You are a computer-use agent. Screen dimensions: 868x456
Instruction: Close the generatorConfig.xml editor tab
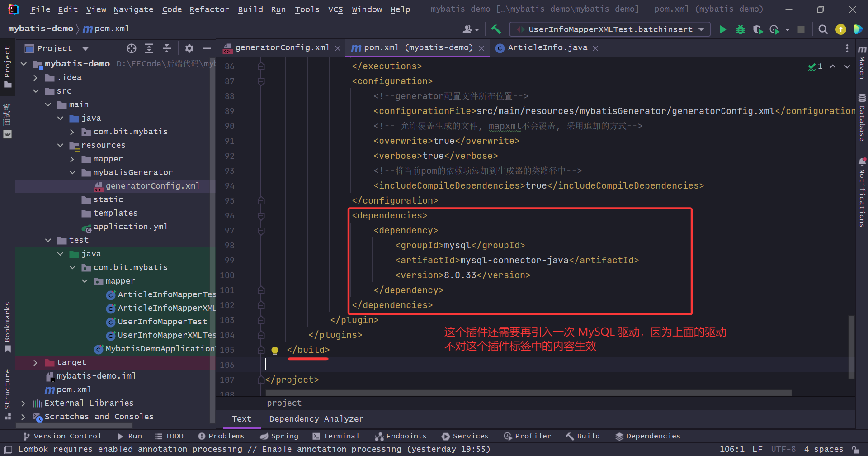338,48
